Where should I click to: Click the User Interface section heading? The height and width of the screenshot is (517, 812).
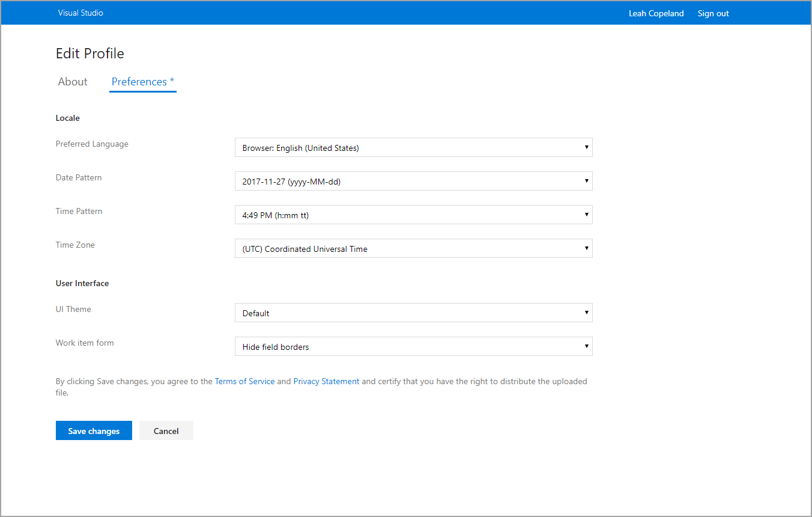click(x=82, y=283)
